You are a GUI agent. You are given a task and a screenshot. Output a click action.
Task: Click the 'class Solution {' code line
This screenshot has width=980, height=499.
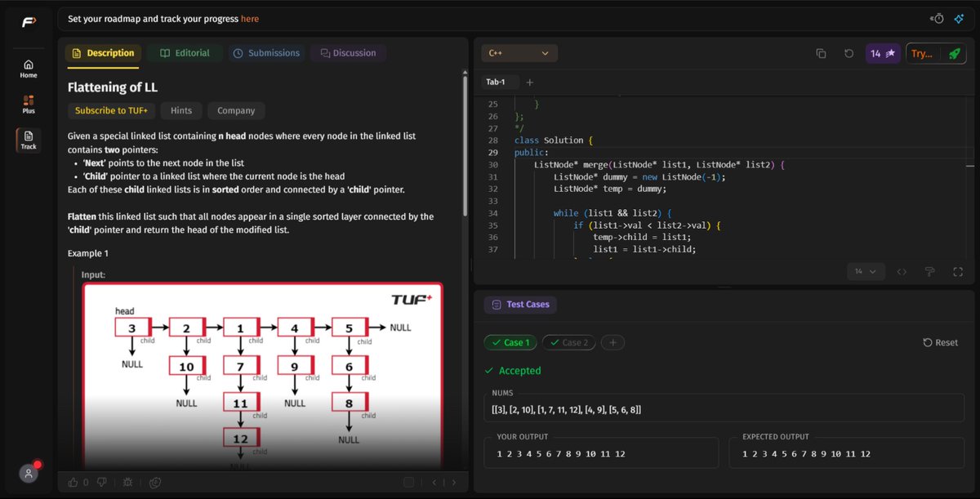(553, 140)
